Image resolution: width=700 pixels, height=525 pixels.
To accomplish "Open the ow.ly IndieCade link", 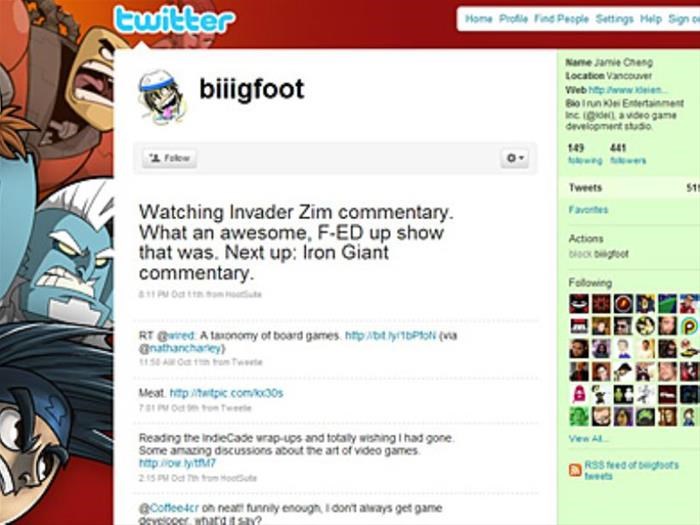I will point(177,463).
